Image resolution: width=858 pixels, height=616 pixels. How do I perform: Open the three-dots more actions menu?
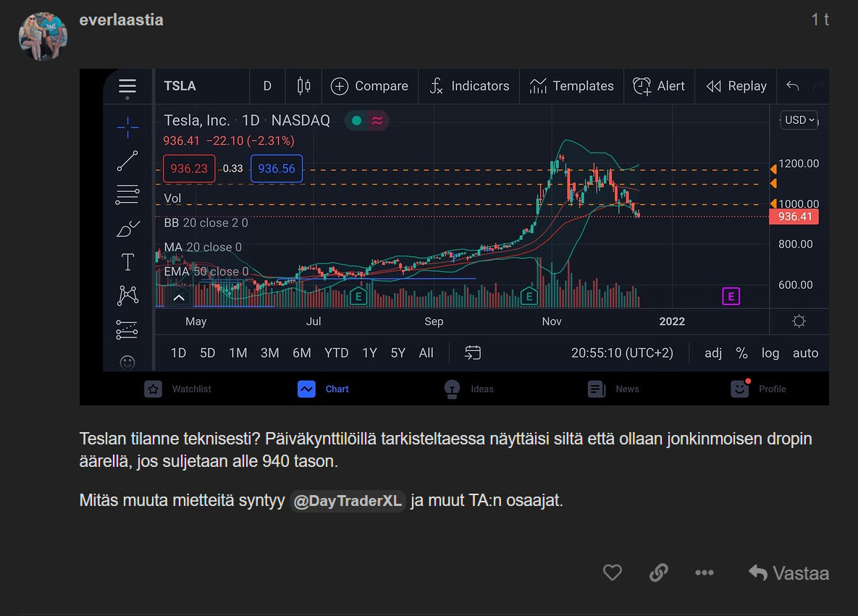pyautogui.click(x=704, y=573)
